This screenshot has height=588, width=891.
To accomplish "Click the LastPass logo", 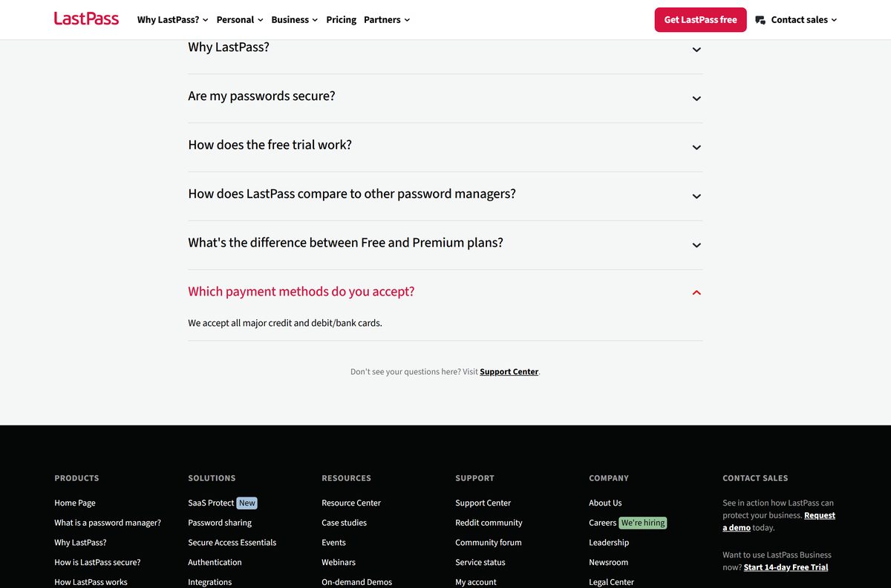I will (86, 19).
